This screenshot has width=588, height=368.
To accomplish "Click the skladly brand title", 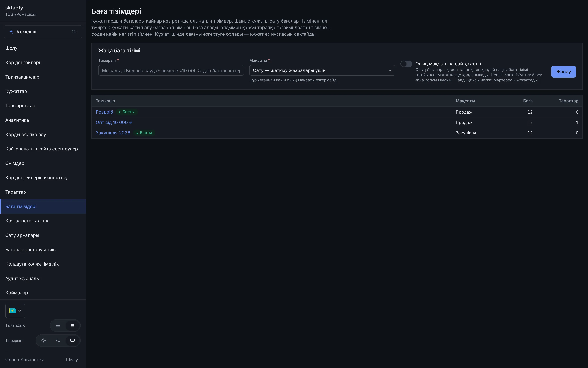I will [x=14, y=8].
